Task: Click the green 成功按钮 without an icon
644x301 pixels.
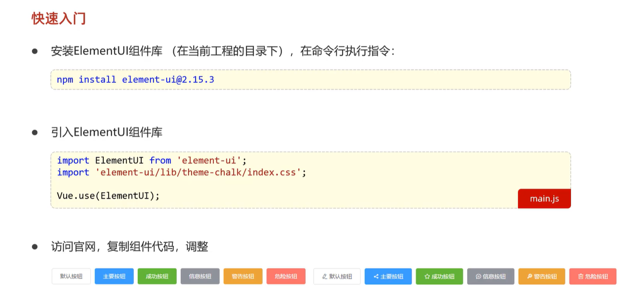Action: pyautogui.click(x=157, y=276)
